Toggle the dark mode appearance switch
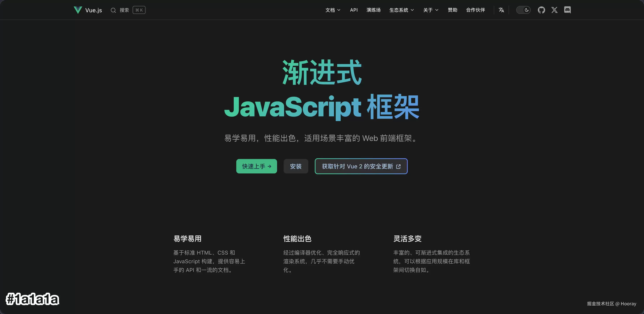This screenshot has height=314, width=644. (x=523, y=10)
